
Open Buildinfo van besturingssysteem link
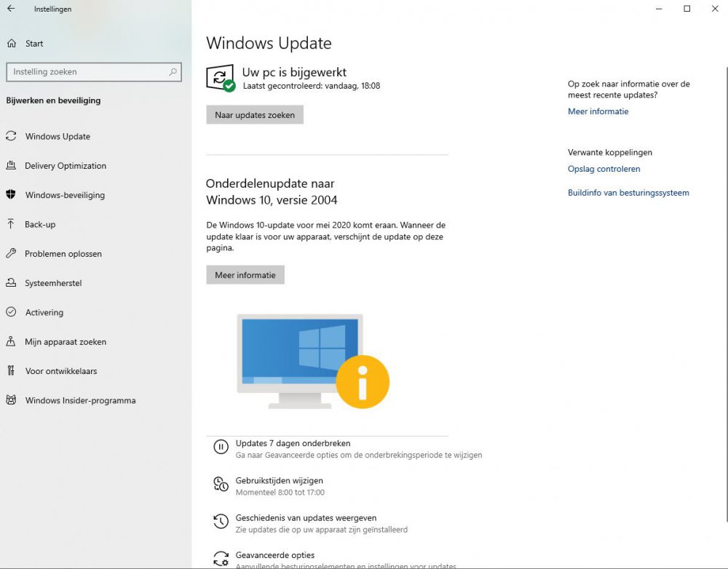628,193
